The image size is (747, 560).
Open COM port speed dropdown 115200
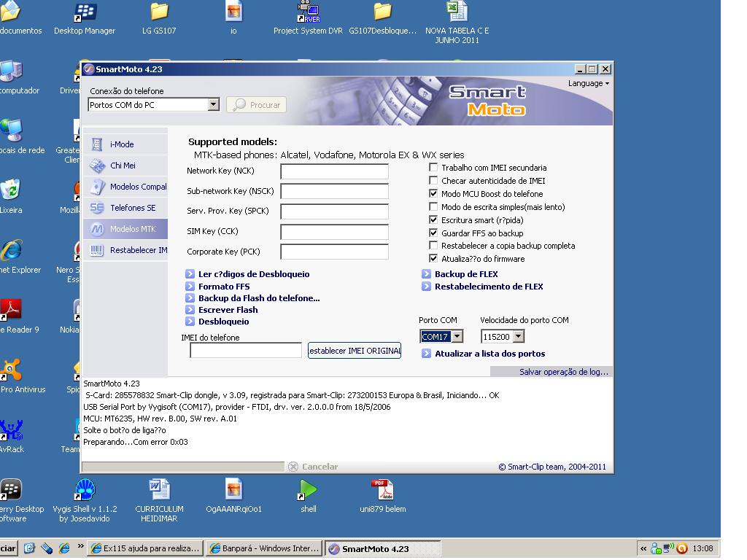pyautogui.click(x=519, y=337)
